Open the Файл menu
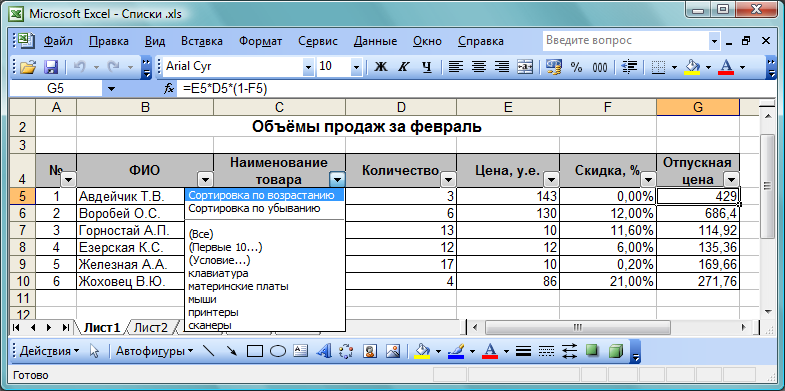 [x=58, y=41]
